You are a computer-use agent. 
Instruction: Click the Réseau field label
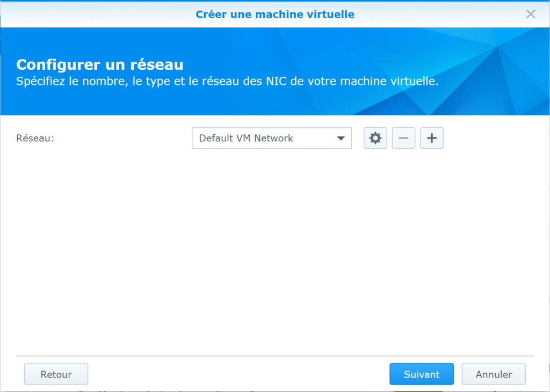point(35,138)
